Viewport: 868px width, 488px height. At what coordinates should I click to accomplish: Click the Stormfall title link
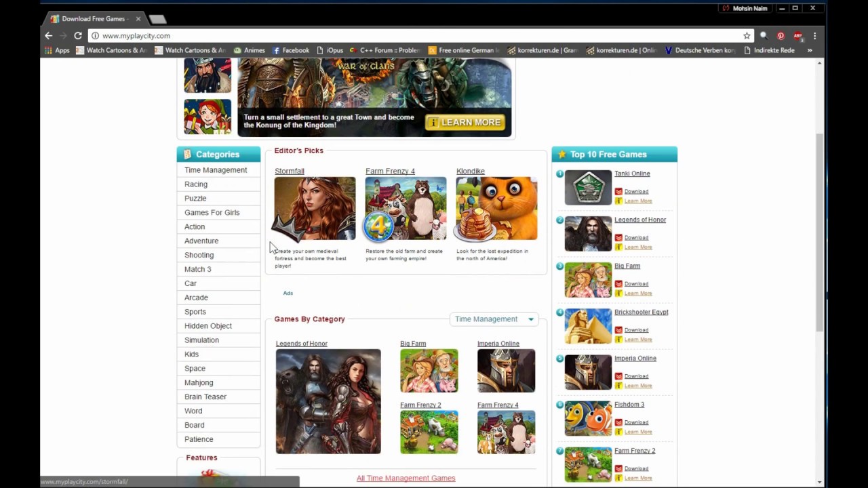(290, 171)
